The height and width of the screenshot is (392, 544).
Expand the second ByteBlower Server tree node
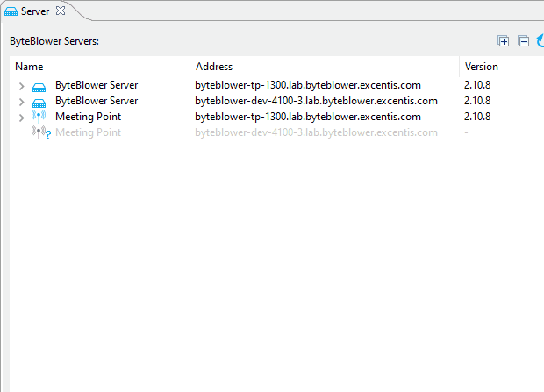coord(22,102)
